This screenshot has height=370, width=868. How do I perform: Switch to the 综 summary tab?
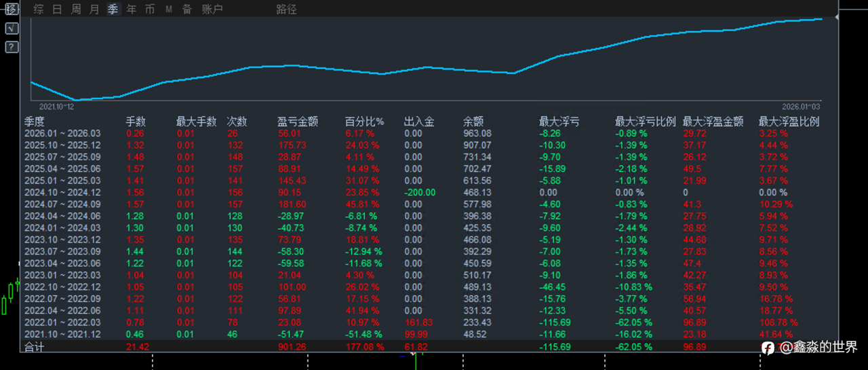point(39,10)
